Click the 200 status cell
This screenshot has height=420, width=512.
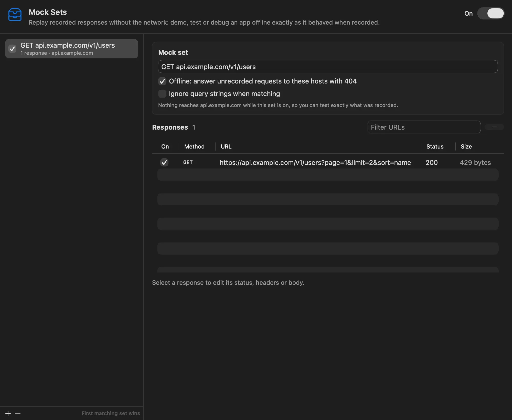tap(432, 163)
